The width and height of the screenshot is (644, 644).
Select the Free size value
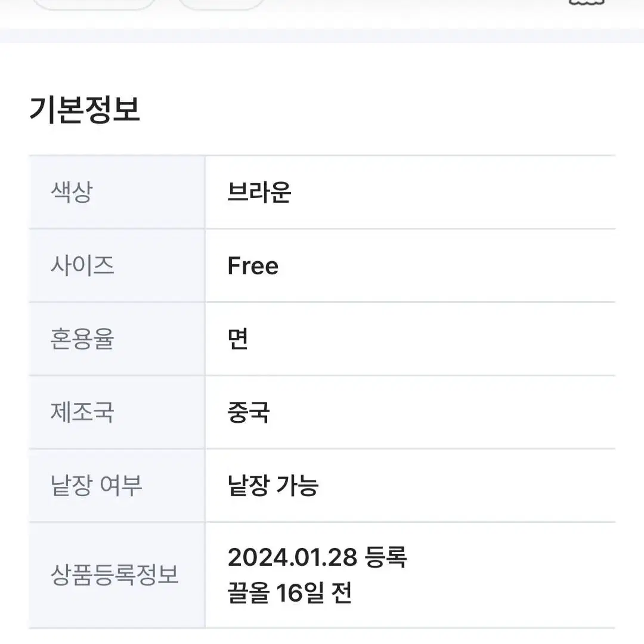(x=253, y=266)
